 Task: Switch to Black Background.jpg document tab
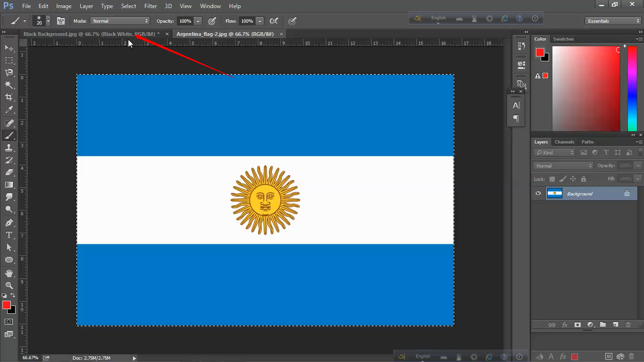[x=92, y=34]
